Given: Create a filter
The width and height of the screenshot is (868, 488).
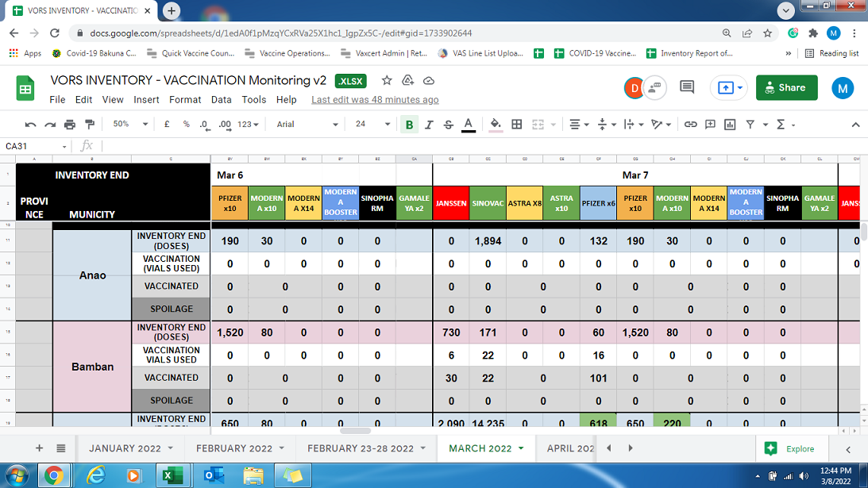Looking at the screenshot, I should coord(750,125).
